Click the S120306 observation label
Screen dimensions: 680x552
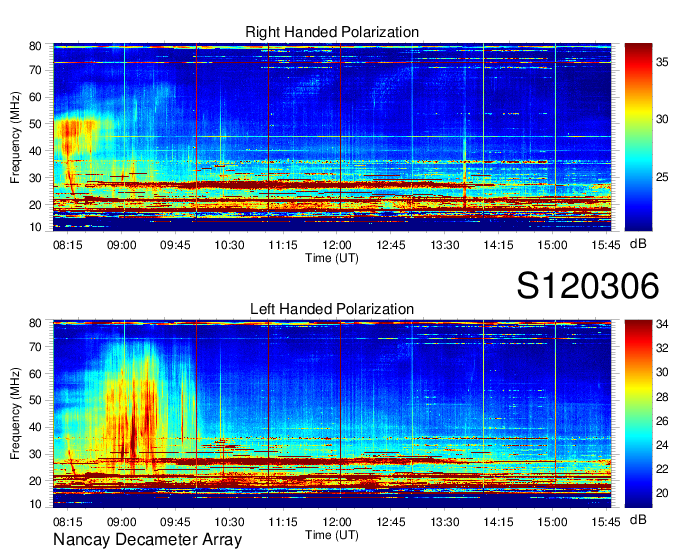(588, 286)
